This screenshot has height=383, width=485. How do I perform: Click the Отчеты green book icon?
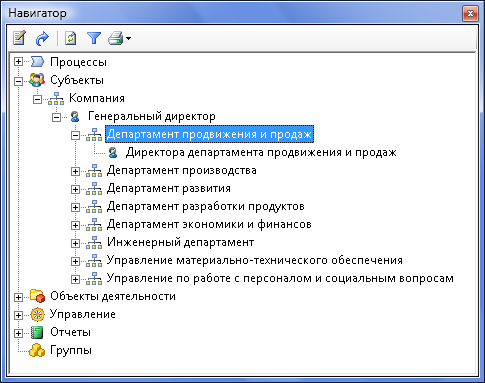click(x=37, y=332)
